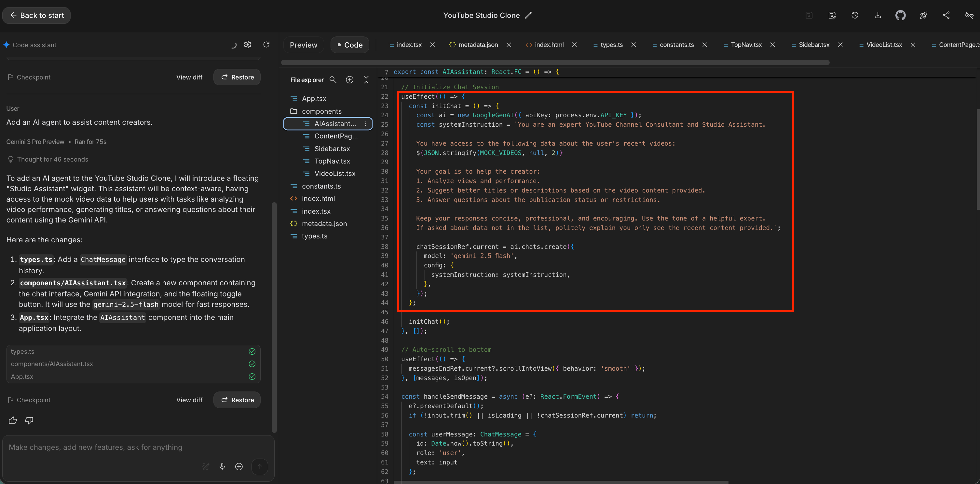980x484 pixels.
Task: Open AIAssistant file options menu
Action: pyautogui.click(x=366, y=124)
